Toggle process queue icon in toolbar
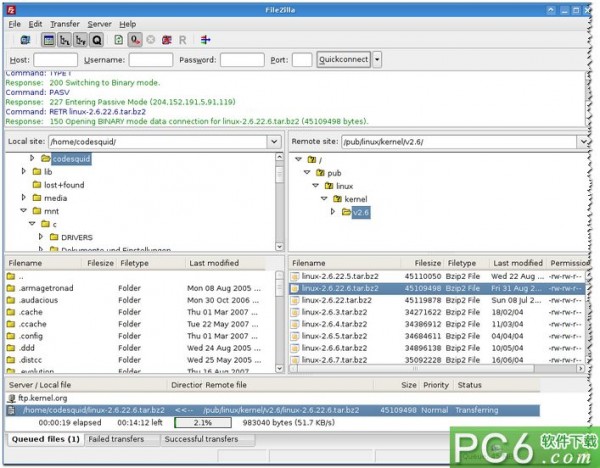 coord(135,40)
